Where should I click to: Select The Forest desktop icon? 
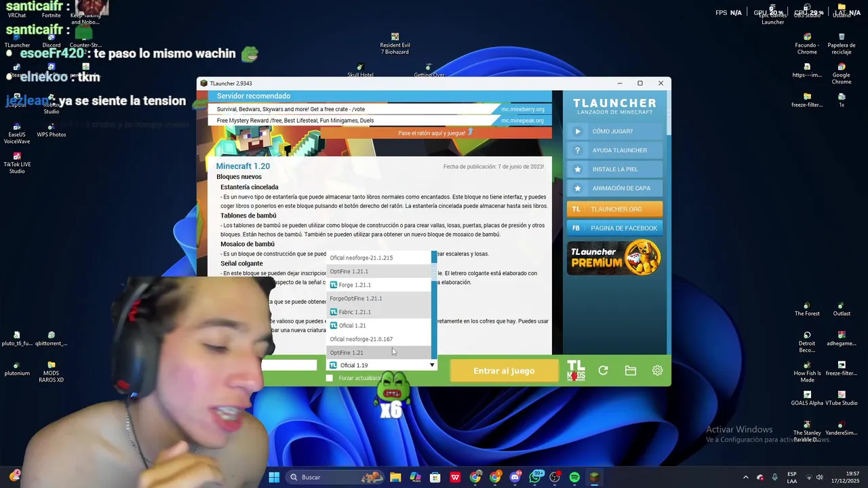807,309
